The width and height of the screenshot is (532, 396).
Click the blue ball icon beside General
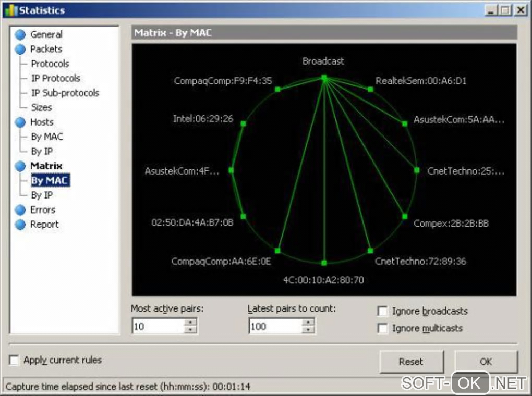tap(20, 34)
